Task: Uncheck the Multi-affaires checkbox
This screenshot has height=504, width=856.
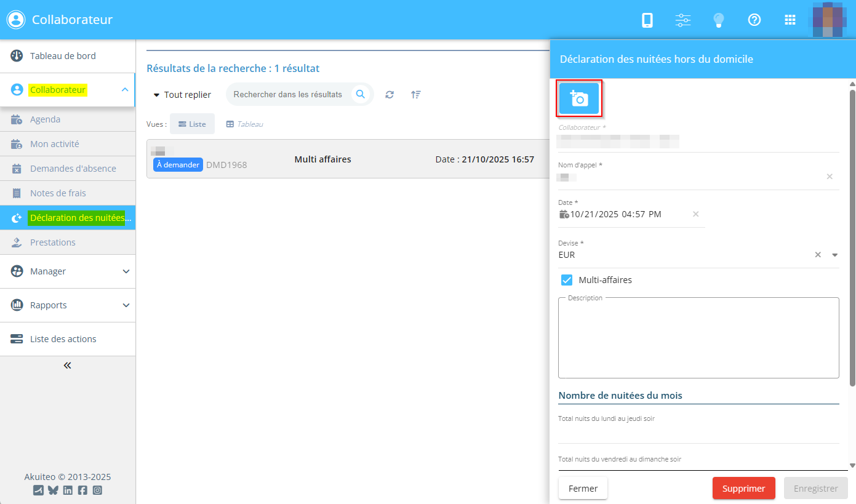Action: point(567,280)
